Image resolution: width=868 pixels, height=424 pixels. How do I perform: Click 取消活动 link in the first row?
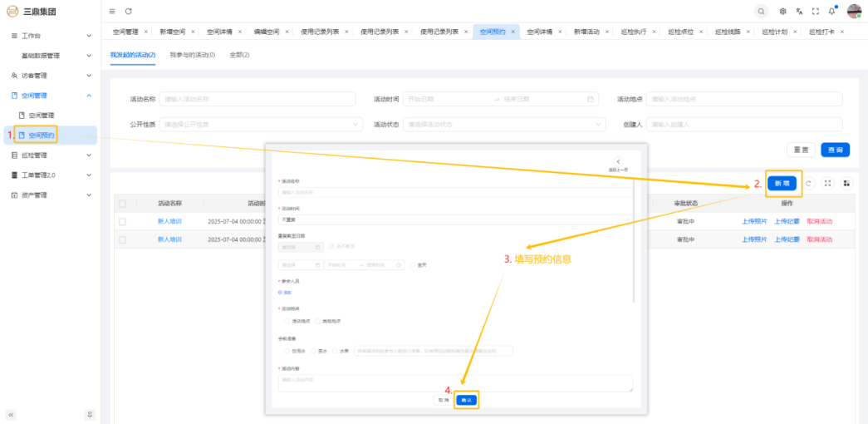click(819, 221)
